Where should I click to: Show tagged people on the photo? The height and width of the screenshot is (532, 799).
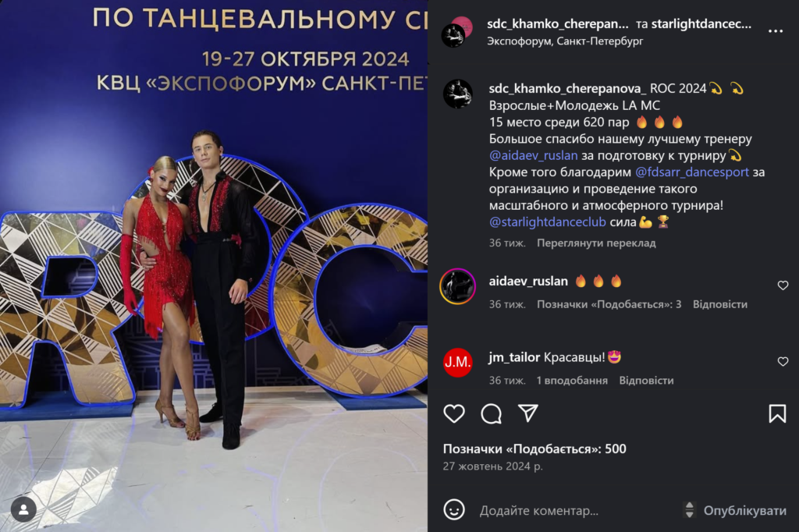click(x=23, y=509)
